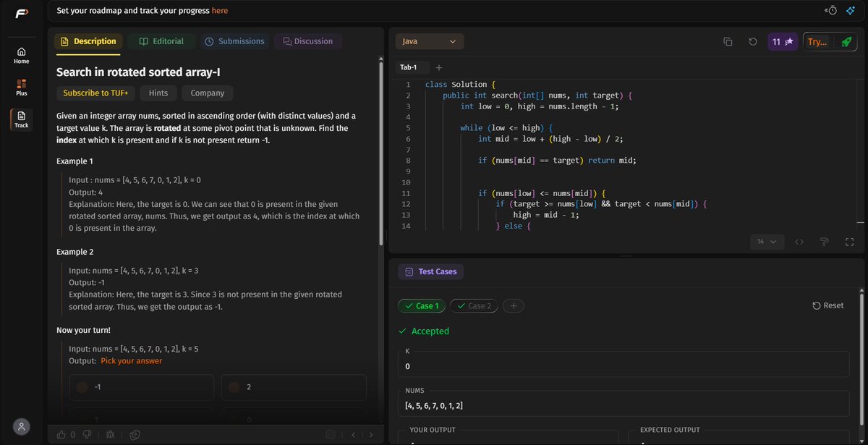Switch to the Submissions tab
The width and height of the screenshot is (868, 445).
coord(234,41)
